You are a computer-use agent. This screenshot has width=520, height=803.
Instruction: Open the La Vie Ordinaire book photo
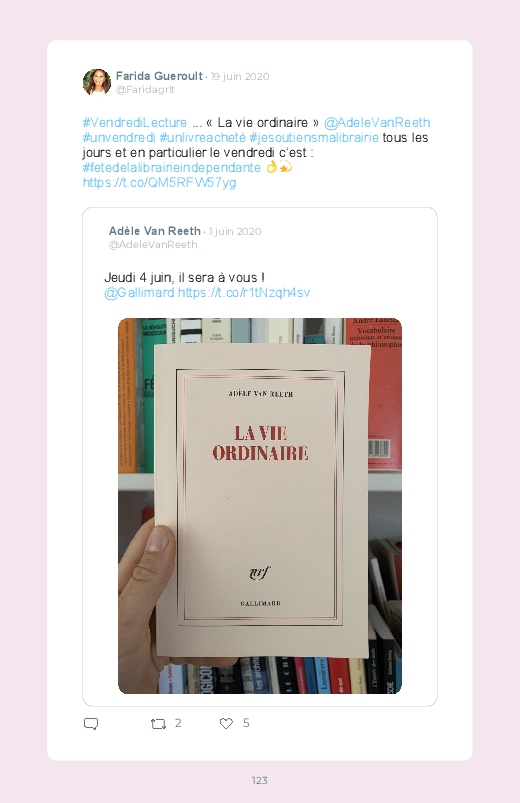tap(260, 506)
